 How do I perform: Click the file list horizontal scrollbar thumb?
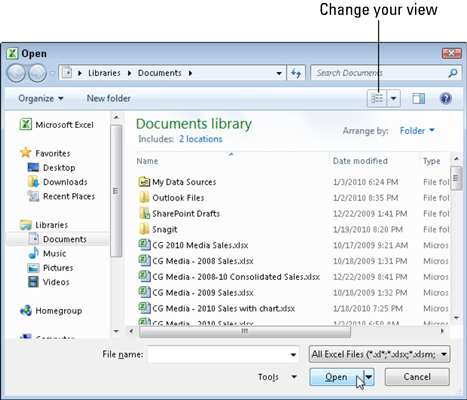[x=245, y=331]
